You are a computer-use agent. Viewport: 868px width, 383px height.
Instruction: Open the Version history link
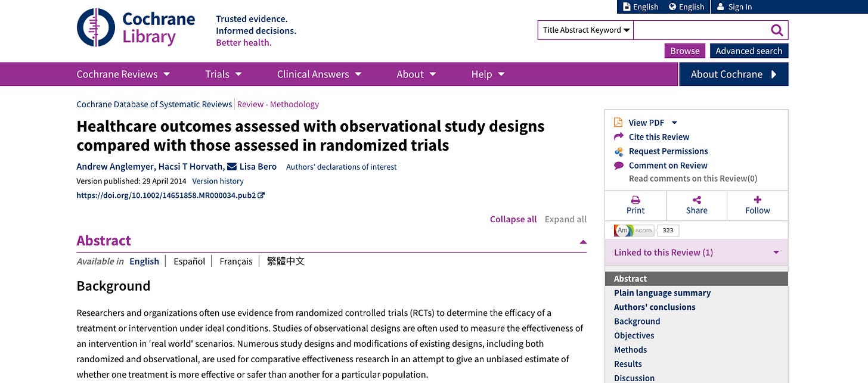[218, 181]
